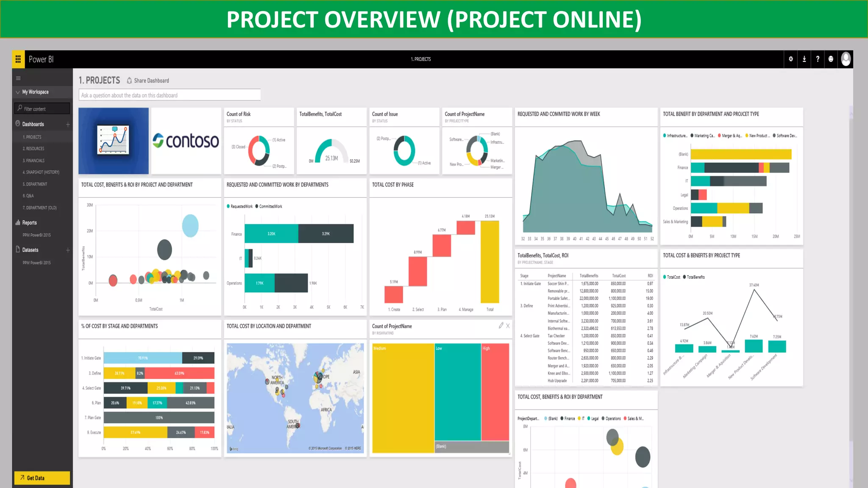This screenshot has height=488, width=868.
Task: Click the light blue large scatter bubble
Action: click(x=190, y=225)
